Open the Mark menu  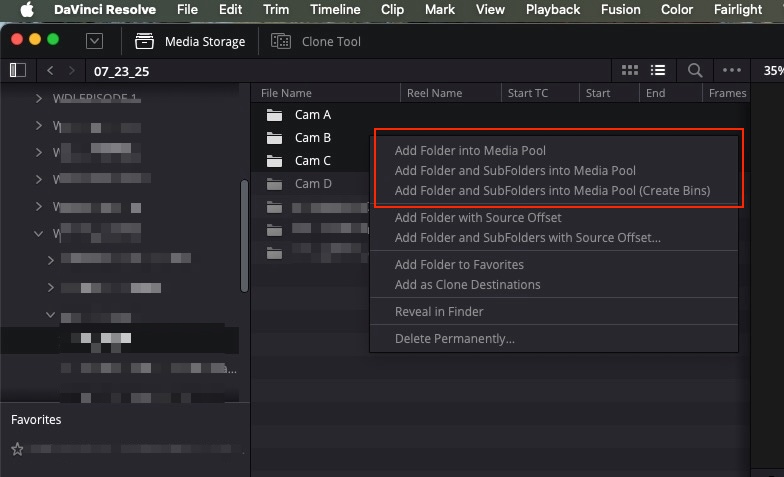(440, 10)
